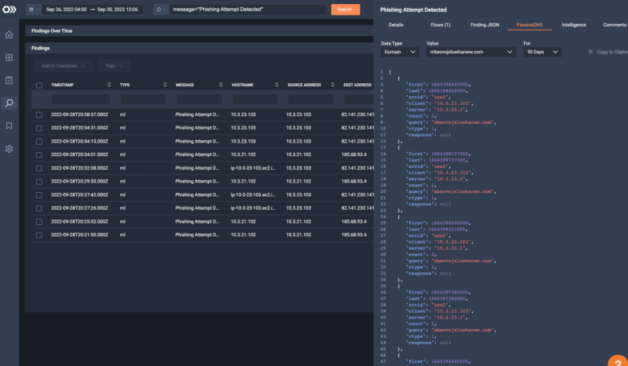Open the For 90 Days dropdown
Screen dimensions: 628x366
[542, 52]
